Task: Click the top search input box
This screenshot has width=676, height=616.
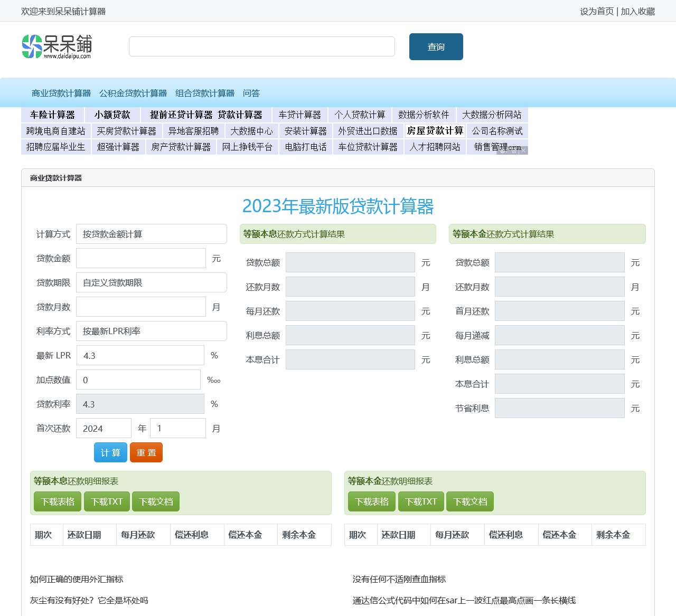Action: click(261, 46)
